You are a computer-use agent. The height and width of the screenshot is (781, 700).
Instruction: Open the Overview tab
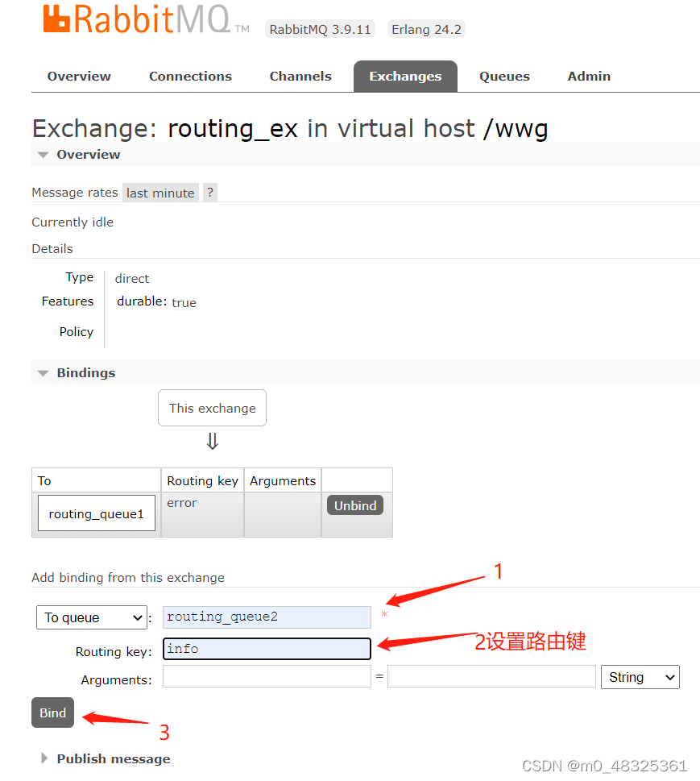[79, 77]
